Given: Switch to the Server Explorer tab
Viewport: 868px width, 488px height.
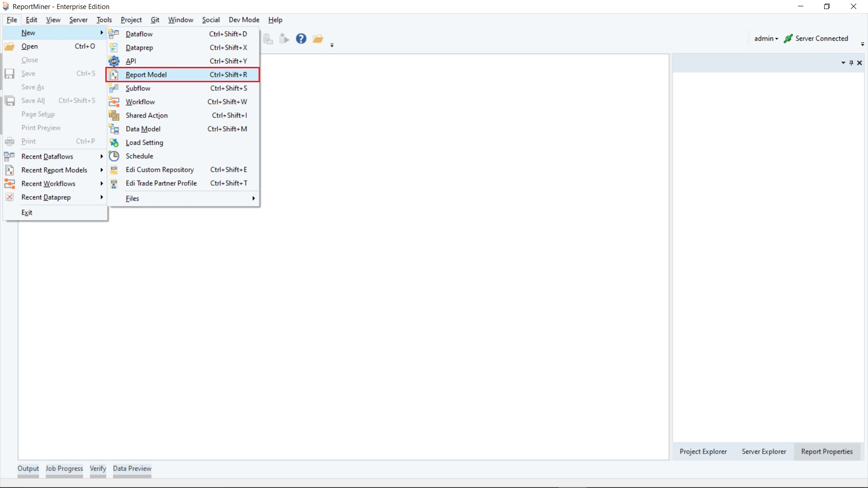Looking at the screenshot, I should 764,451.
